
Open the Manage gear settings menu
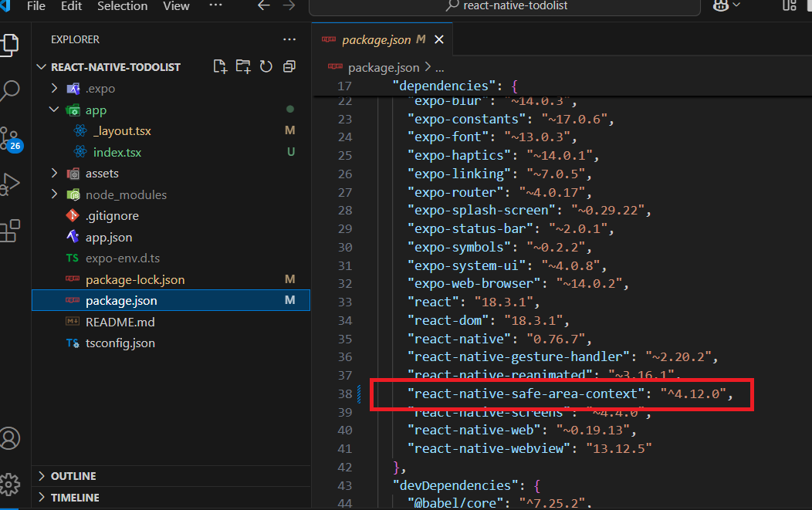coord(10,485)
